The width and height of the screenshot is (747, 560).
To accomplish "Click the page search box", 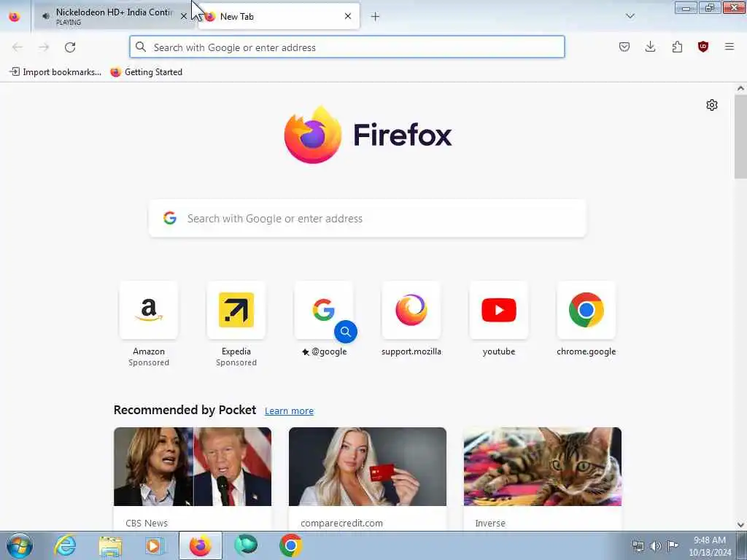I will click(x=368, y=219).
